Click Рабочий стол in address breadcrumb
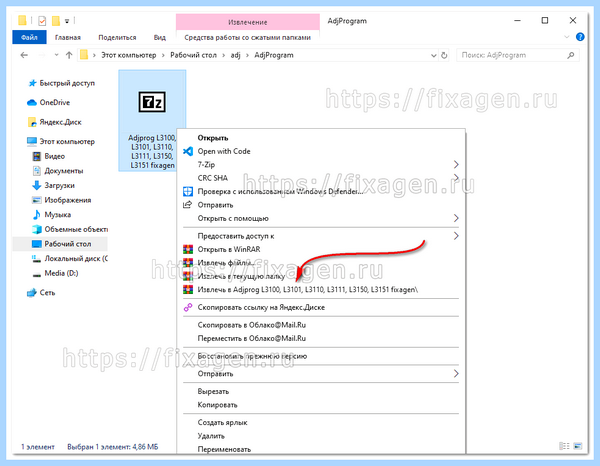The image size is (600, 466). (x=193, y=55)
